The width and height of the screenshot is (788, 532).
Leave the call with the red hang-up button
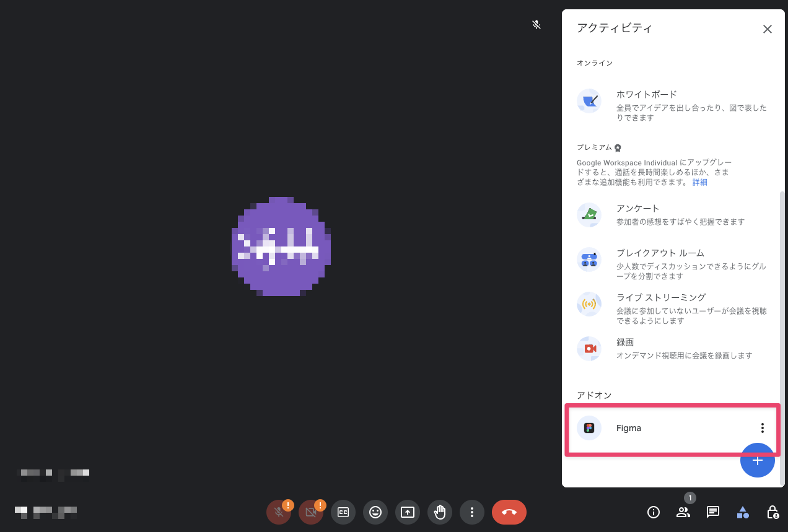click(x=509, y=512)
